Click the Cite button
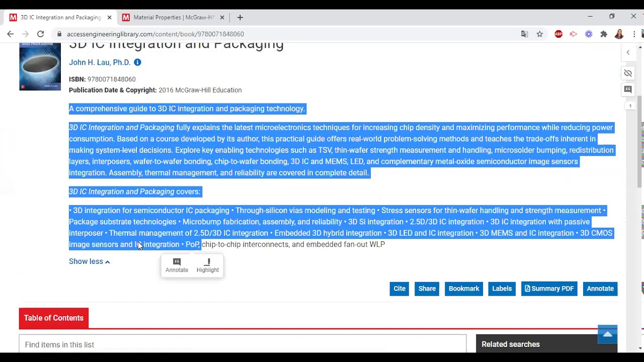Screen dimensions: 644x362 point(399,289)
